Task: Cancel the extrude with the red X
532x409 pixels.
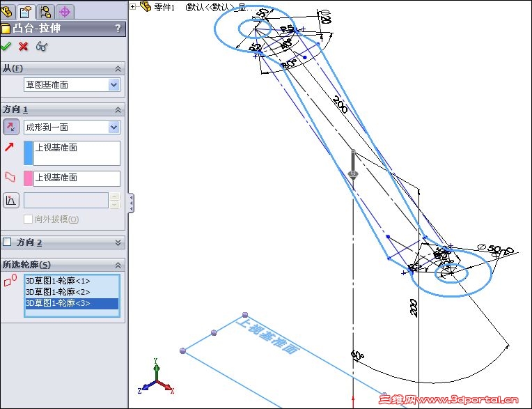Action: click(24, 46)
